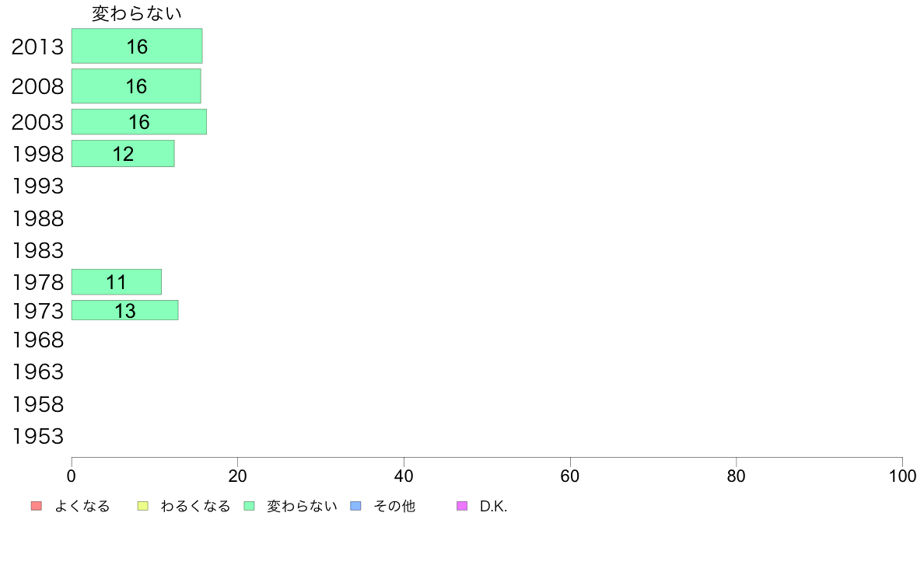Click the D.K. legend label text
This screenshot has width=924, height=572.
tap(493, 507)
